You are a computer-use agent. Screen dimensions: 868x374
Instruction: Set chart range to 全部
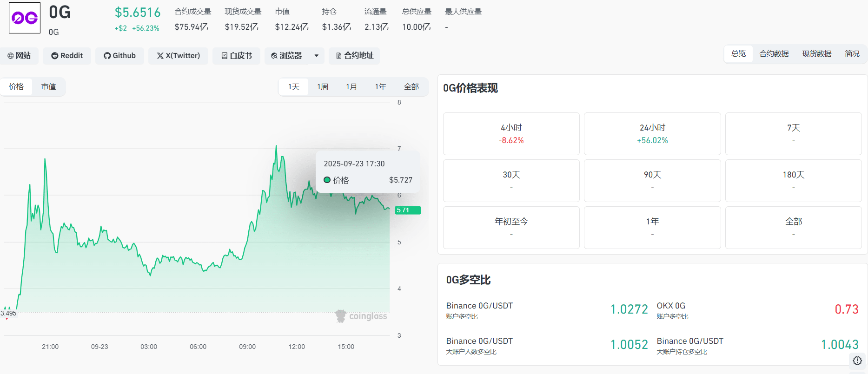coord(411,87)
